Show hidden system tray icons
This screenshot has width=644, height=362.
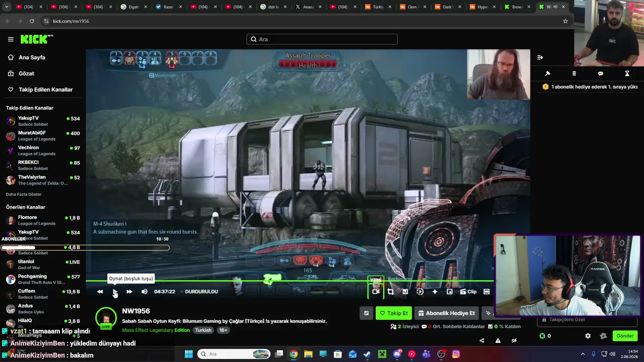(x=583, y=354)
